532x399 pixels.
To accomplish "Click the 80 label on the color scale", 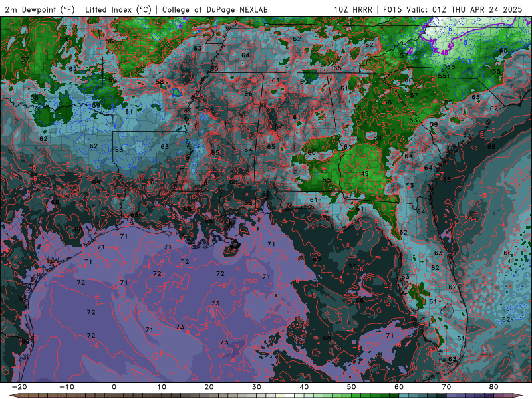I will click(x=494, y=387).
